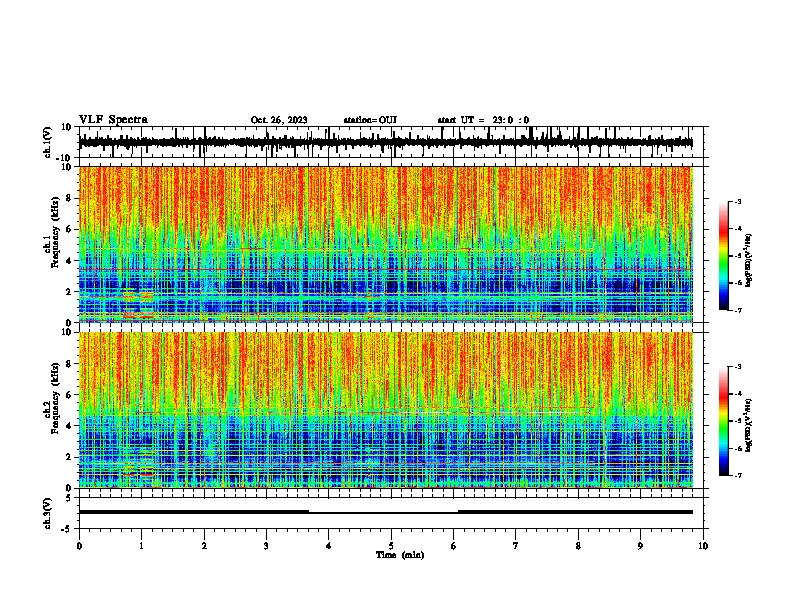Click the "-7" value on ch.1 color scale
This screenshot has height=612, width=792.
pyautogui.click(x=738, y=310)
